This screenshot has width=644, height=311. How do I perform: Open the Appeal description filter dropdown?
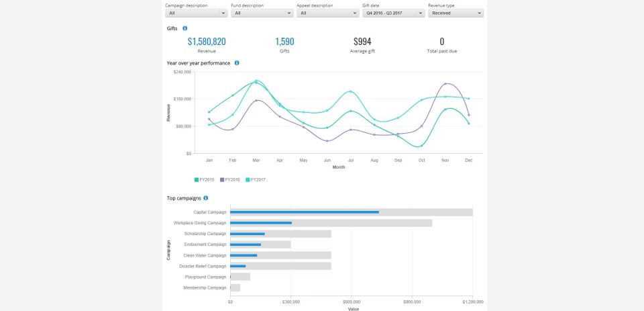click(328, 13)
